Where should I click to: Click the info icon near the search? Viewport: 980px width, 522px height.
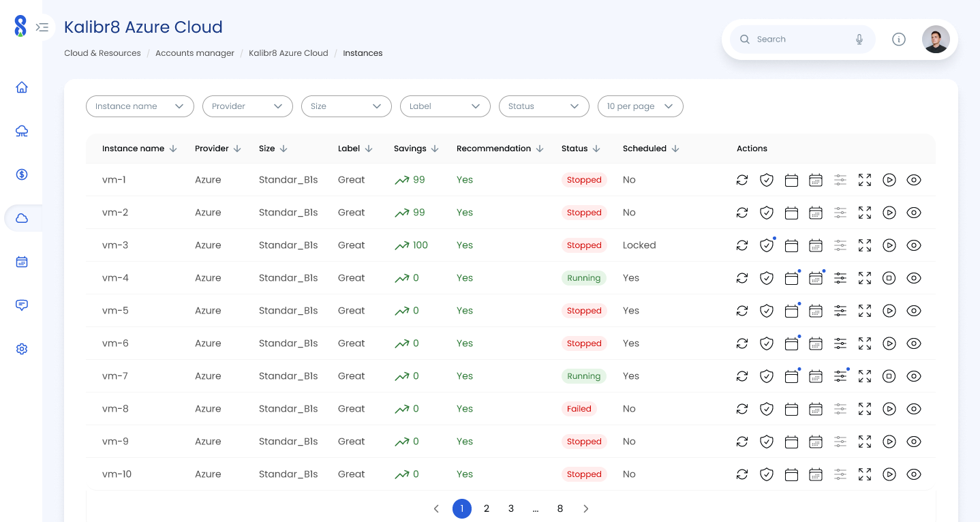899,40
